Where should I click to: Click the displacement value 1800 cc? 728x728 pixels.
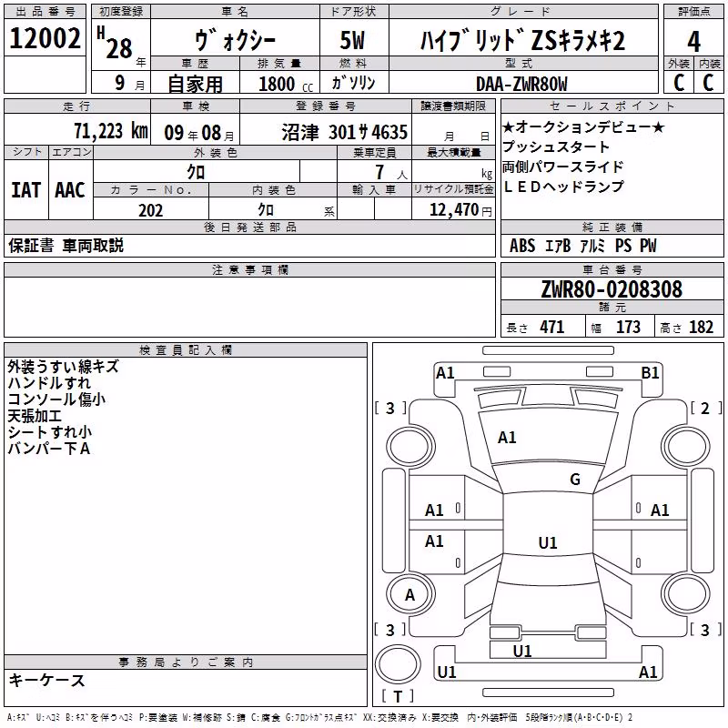click(286, 84)
